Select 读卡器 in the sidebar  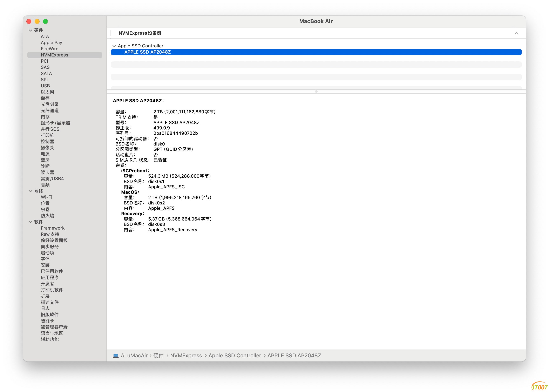pos(47,172)
